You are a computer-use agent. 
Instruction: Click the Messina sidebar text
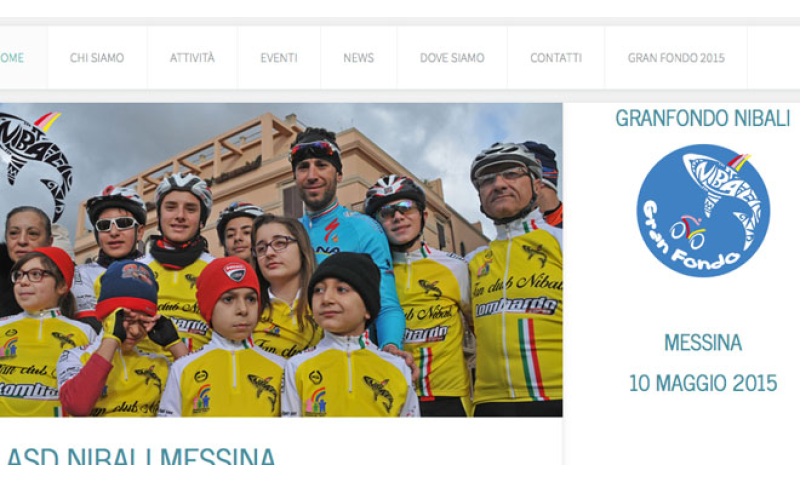703,342
